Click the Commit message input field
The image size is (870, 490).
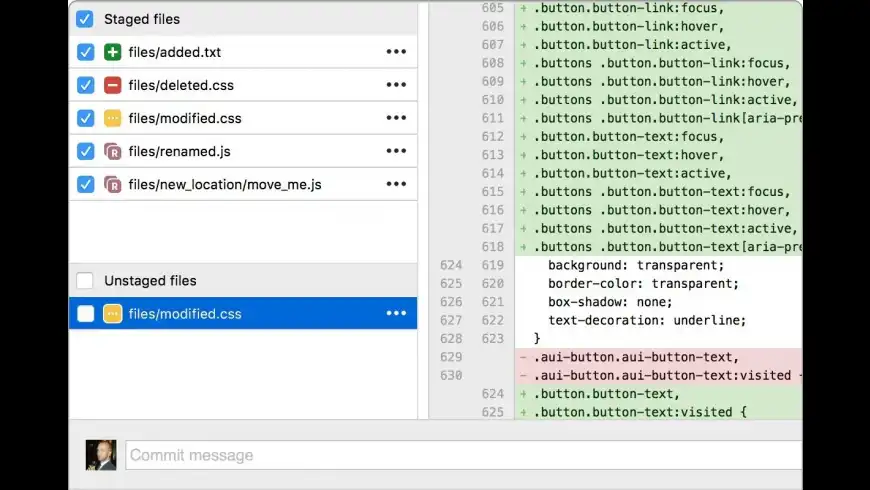[460, 455]
